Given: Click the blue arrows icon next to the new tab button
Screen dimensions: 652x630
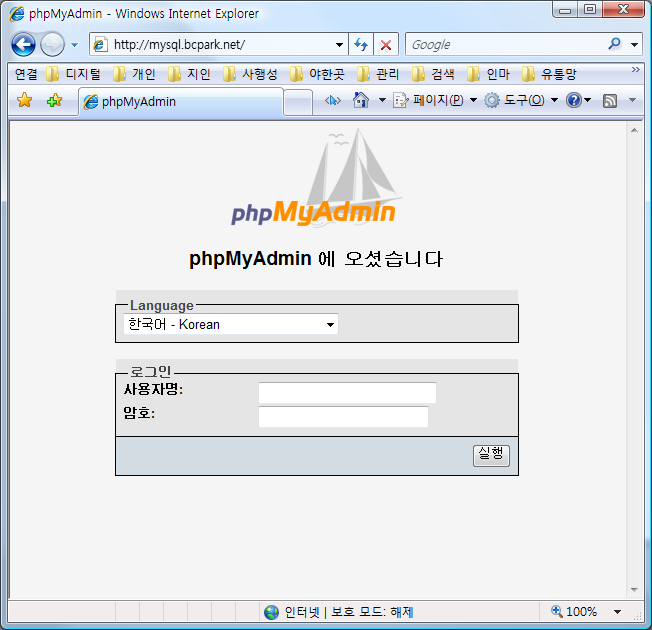Looking at the screenshot, I should (x=333, y=100).
